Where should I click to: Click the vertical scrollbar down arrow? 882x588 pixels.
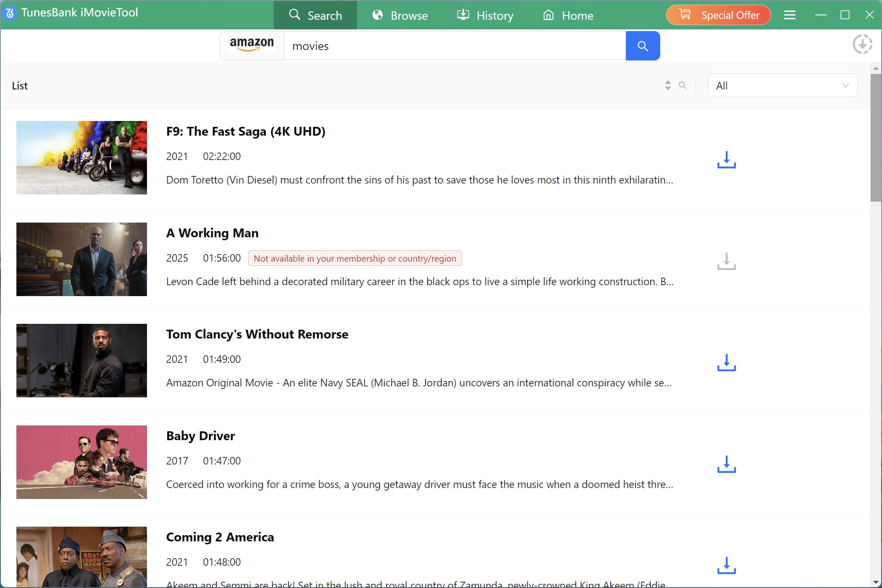point(876,582)
